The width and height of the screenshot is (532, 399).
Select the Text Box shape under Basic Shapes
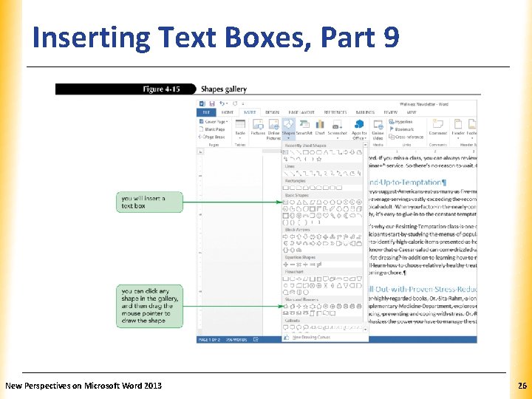click(x=285, y=202)
